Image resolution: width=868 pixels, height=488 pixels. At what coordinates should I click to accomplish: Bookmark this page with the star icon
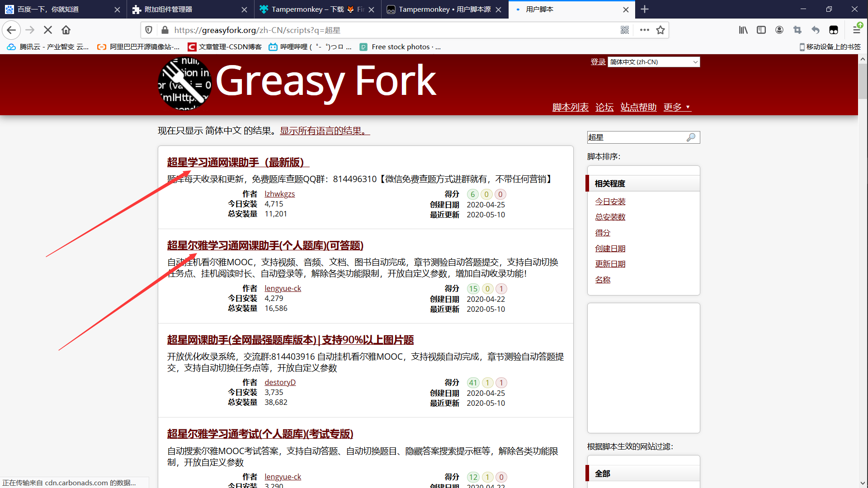coord(660,30)
